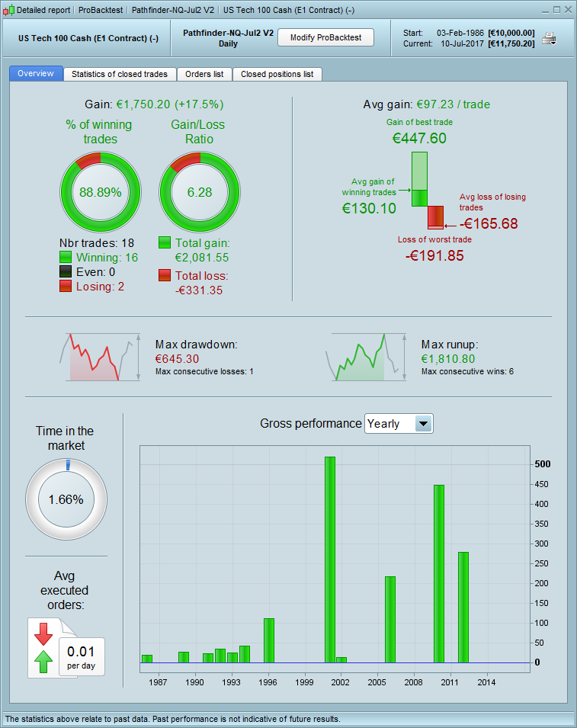
Task: Click the Avg gain €97.23 / trade text
Action: [x=427, y=104]
